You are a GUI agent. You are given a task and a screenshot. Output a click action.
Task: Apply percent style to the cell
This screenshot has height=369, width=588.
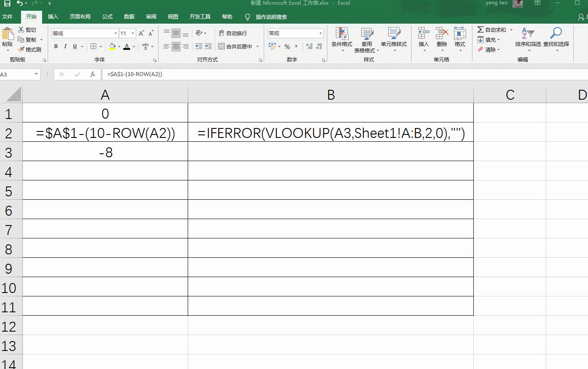pyautogui.click(x=287, y=46)
